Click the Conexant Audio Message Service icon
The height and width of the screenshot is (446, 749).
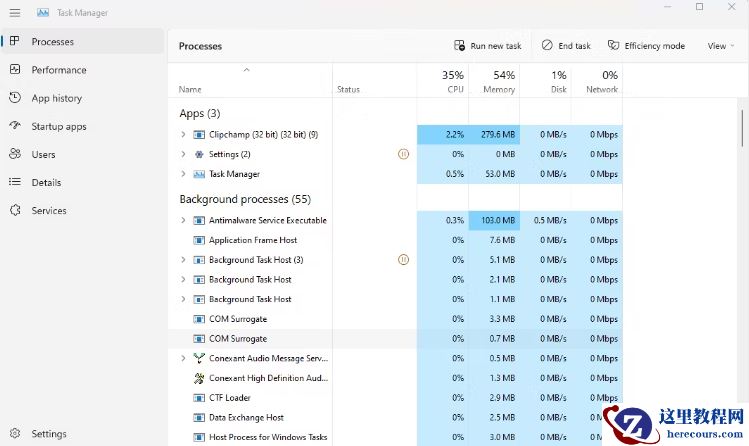pos(199,358)
